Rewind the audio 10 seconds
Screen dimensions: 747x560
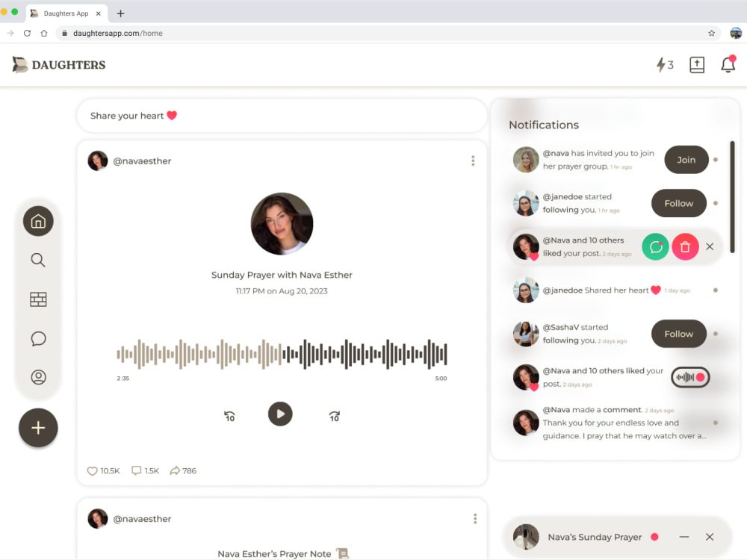tap(229, 416)
